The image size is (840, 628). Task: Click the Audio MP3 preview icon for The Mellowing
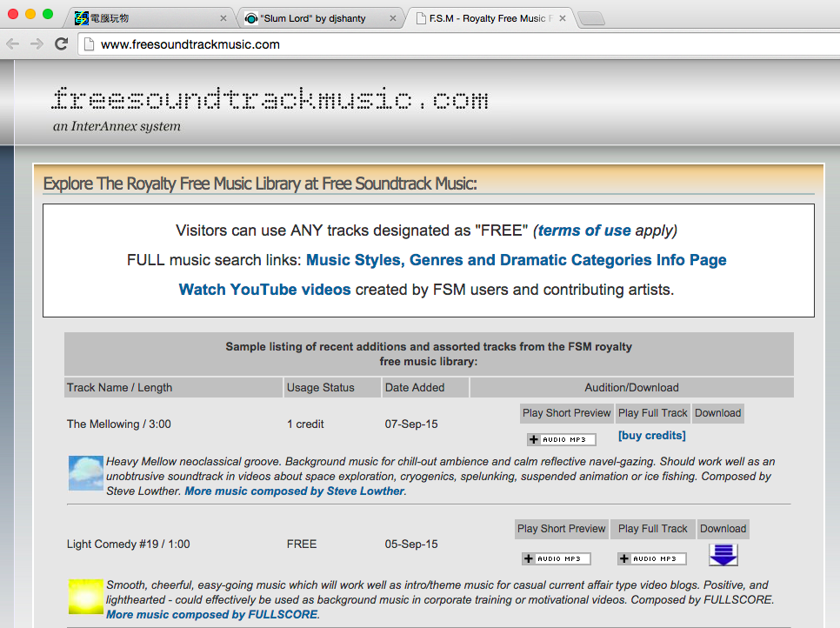(x=562, y=439)
